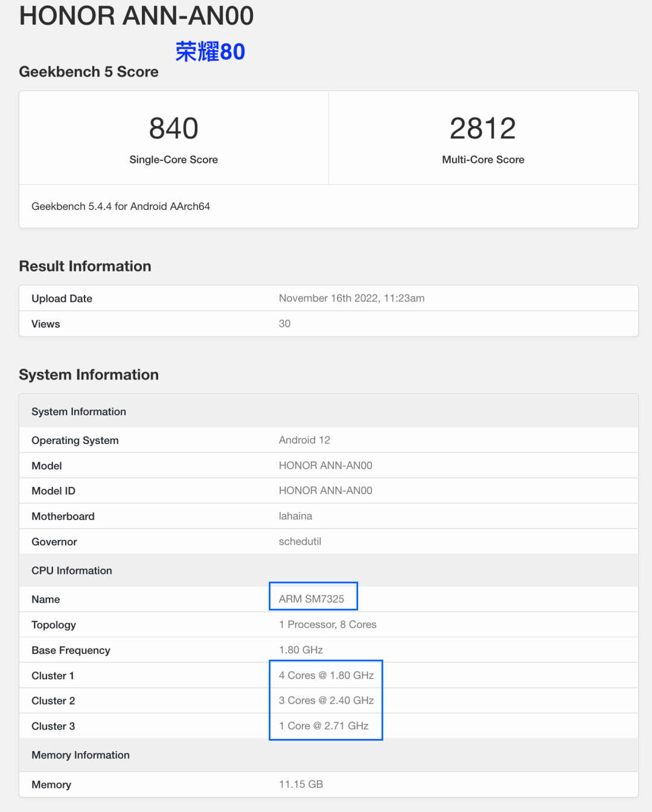Click the Android 12 Operating System value

(x=304, y=440)
